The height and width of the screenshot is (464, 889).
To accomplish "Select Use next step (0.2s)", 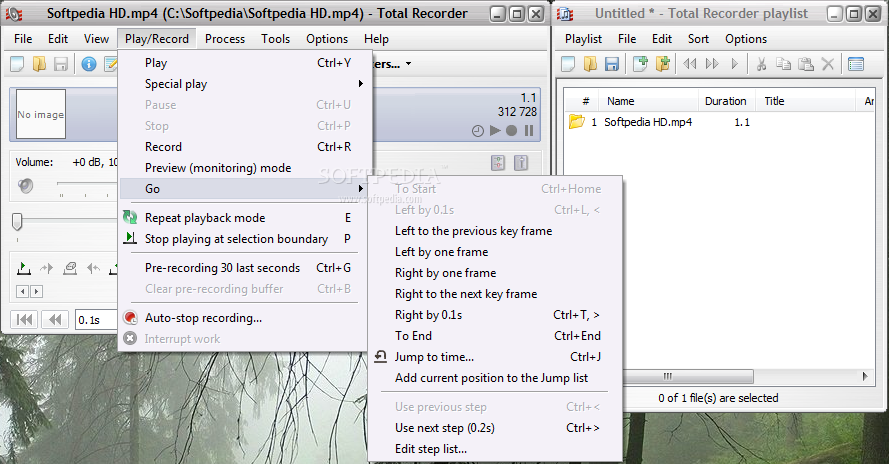I will click(495, 428).
